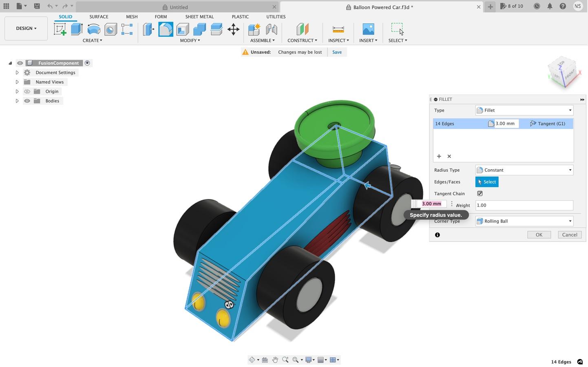Click the Construct plane icon
The height and width of the screenshot is (367, 588).
[x=302, y=29]
